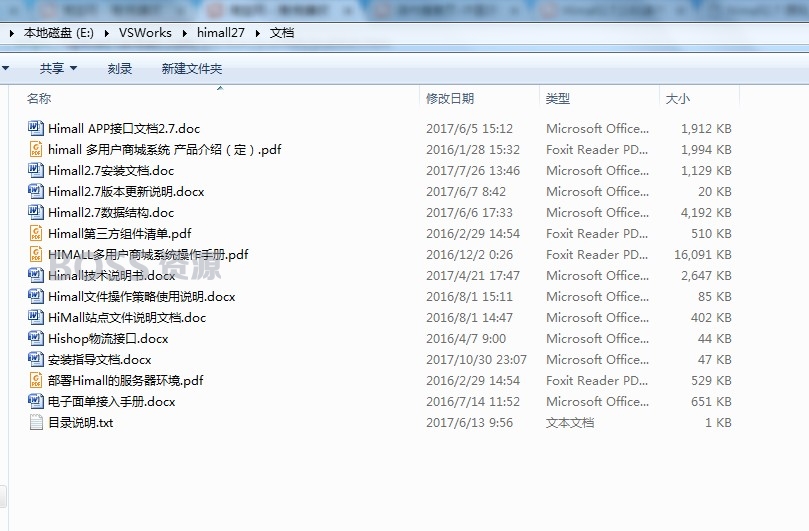The image size is (809, 531).
Task: Open the 共享 dropdown menu
Action: pyautogui.click(x=58, y=68)
